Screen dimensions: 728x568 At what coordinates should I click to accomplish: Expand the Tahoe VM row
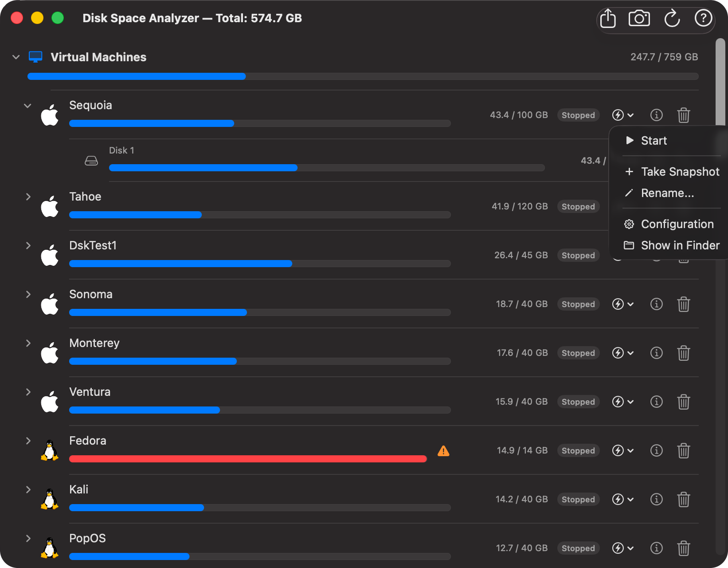point(28,197)
